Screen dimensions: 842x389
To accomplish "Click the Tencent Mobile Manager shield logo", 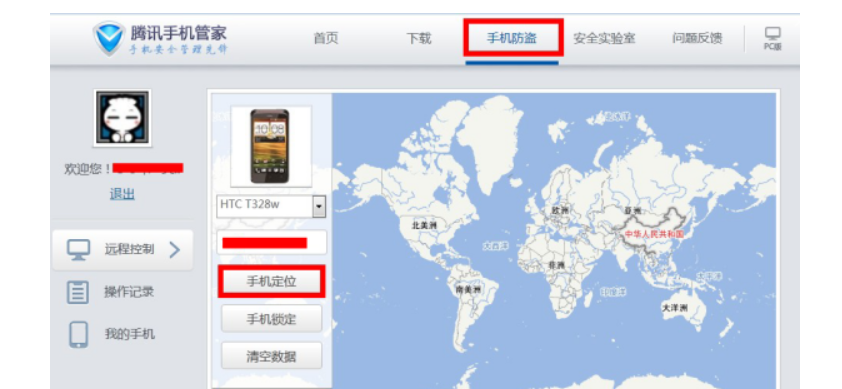I will pos(109,38).
